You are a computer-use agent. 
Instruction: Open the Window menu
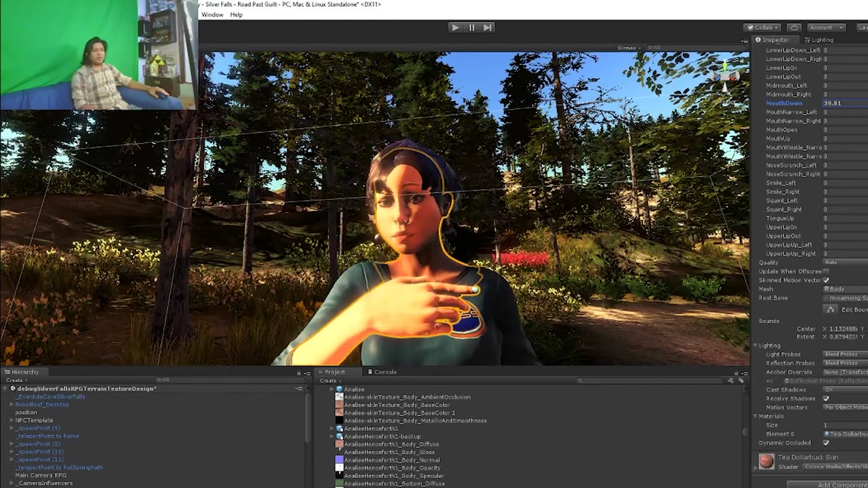click(x=212, y=15)
